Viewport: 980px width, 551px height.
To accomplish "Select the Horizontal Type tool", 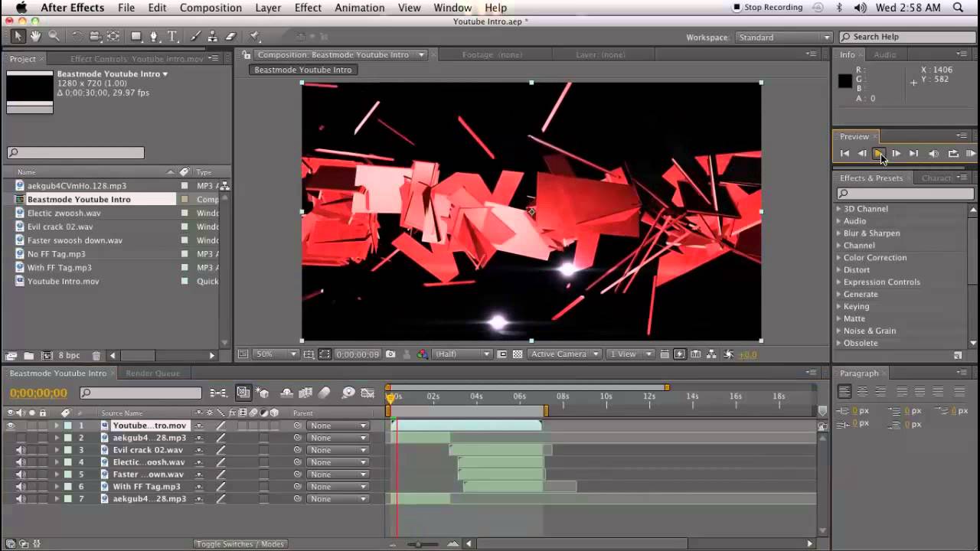I will [x=172, y=36].
